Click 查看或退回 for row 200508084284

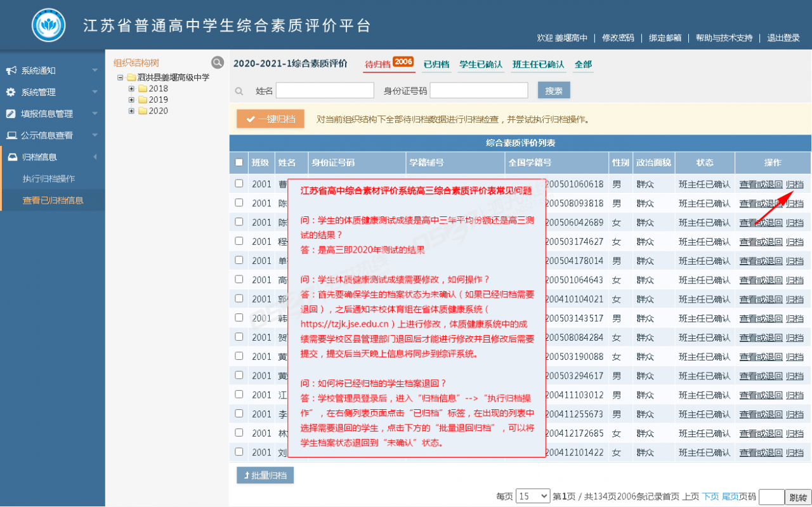point(761,338)
